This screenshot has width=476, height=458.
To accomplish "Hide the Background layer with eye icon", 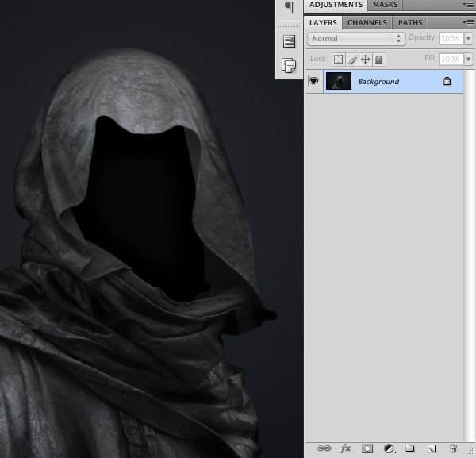I will tap(313, 81).
